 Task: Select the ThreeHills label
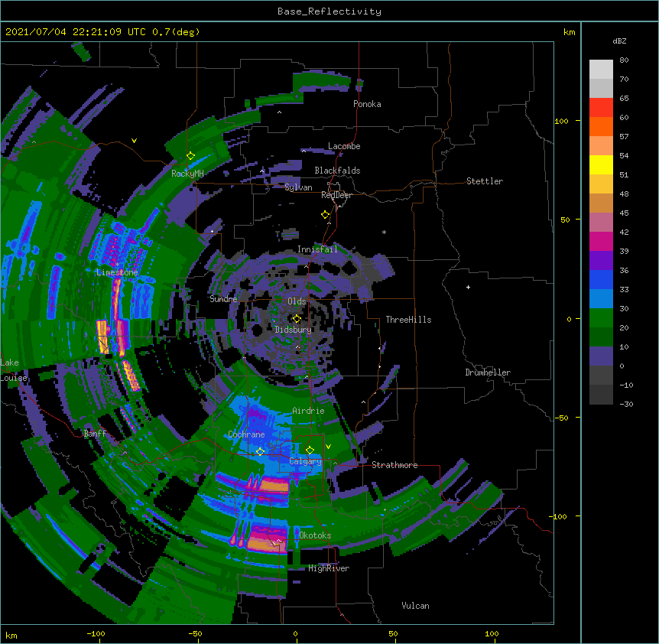408,320
